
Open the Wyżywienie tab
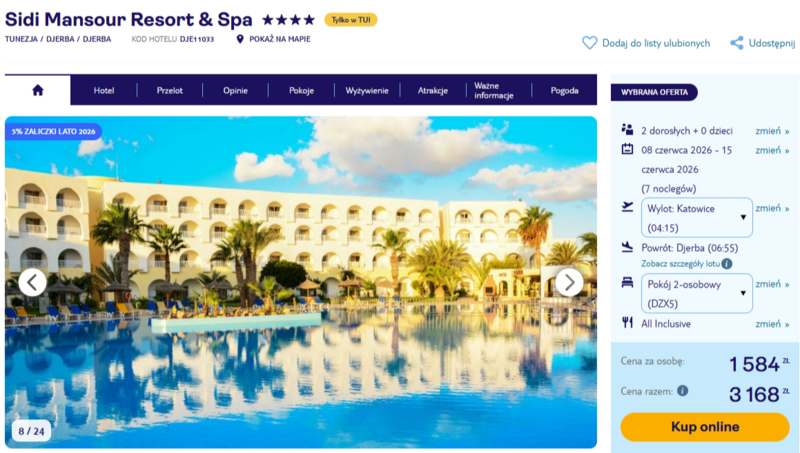[x=367, y=90]
